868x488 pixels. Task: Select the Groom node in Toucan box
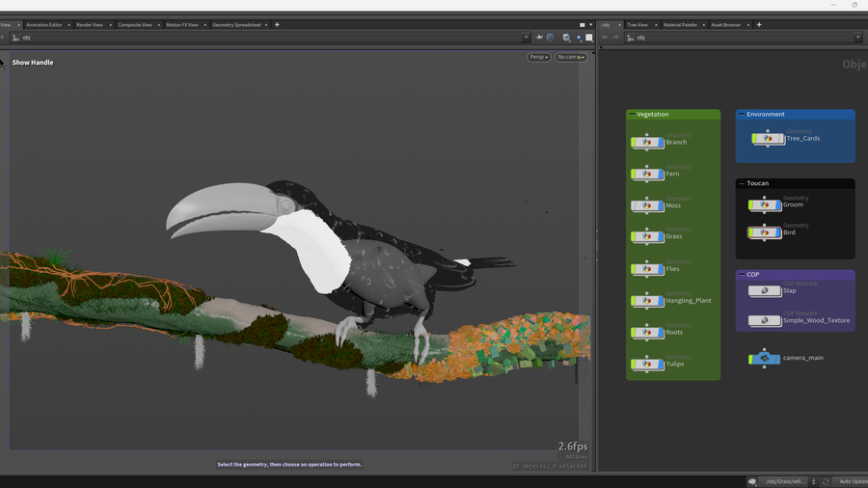click(765, 204)
